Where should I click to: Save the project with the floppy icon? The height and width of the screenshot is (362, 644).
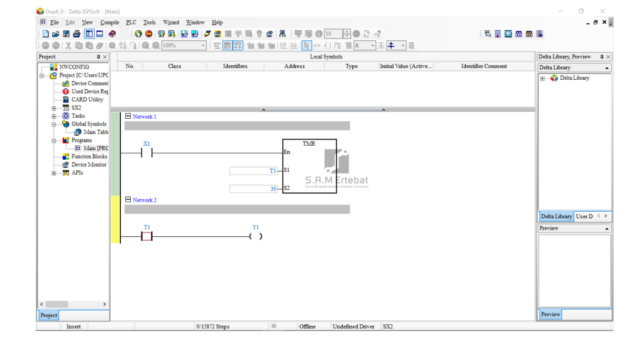point(66,34)
